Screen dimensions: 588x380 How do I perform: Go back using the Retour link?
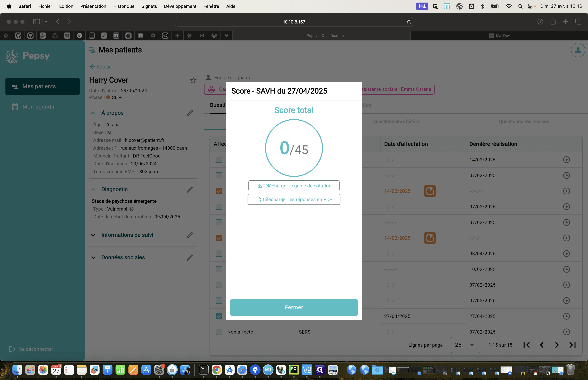[x=100, y=67]
